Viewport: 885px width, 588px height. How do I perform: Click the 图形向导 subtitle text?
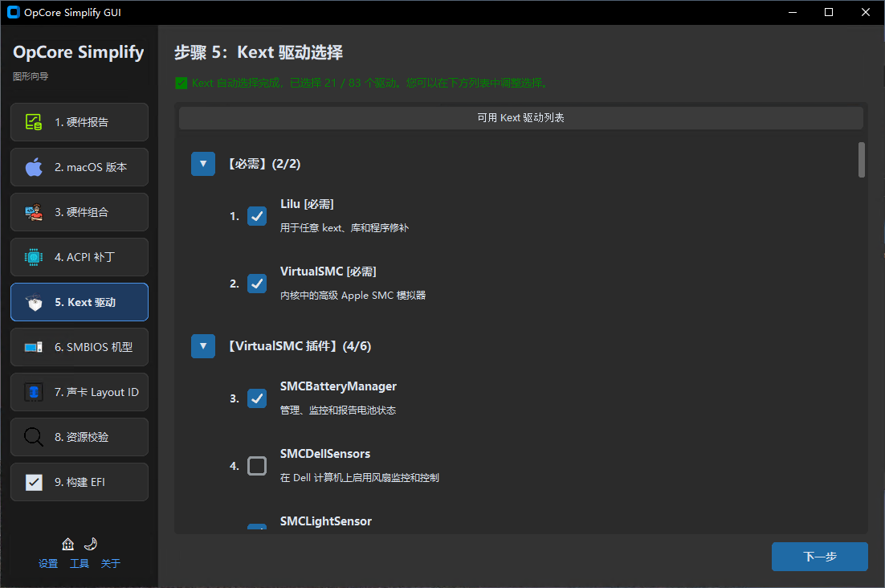[x=31, y=76]
